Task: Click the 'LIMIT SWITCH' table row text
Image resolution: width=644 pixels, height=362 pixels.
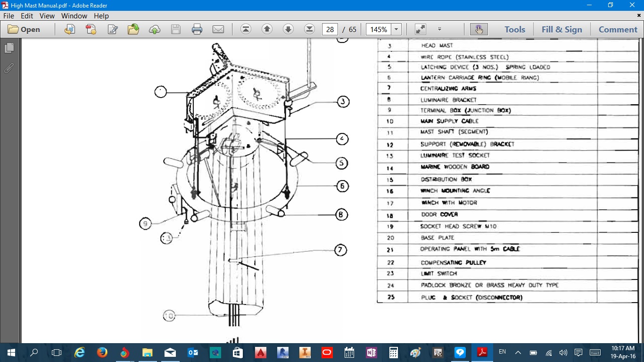Action: pyautogui.click(x=439, y=274)
